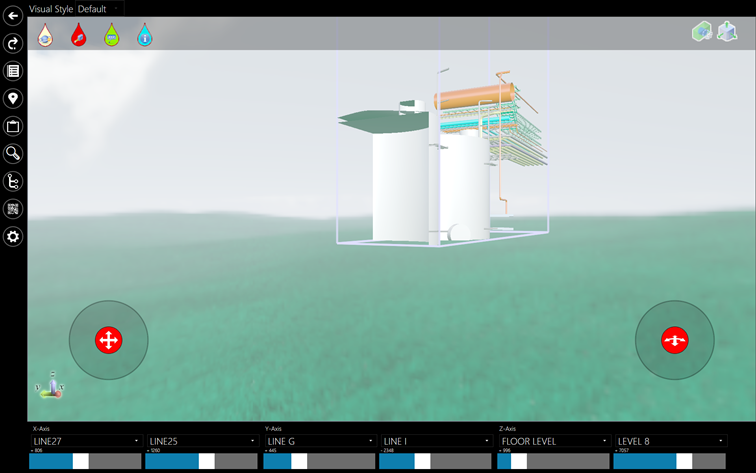Click the white globe droplet marker
The image size is (756, 473).
coord(45,36)
